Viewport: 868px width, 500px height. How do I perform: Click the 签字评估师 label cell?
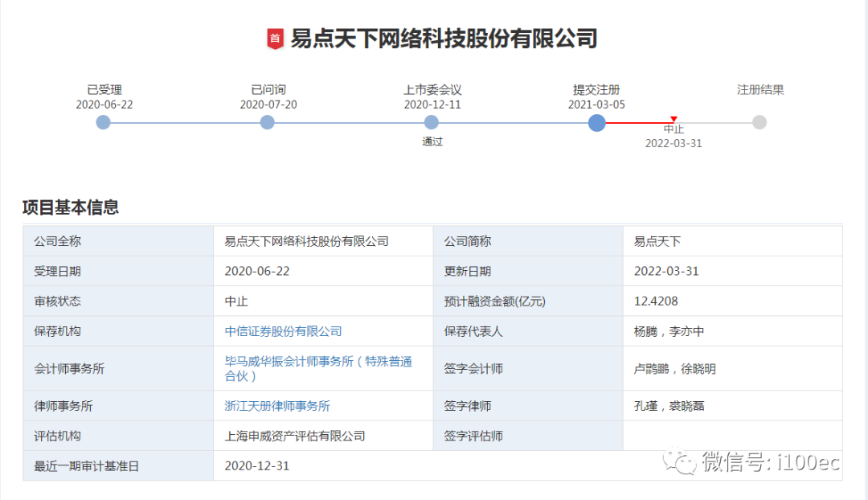[x=528, y=436]
